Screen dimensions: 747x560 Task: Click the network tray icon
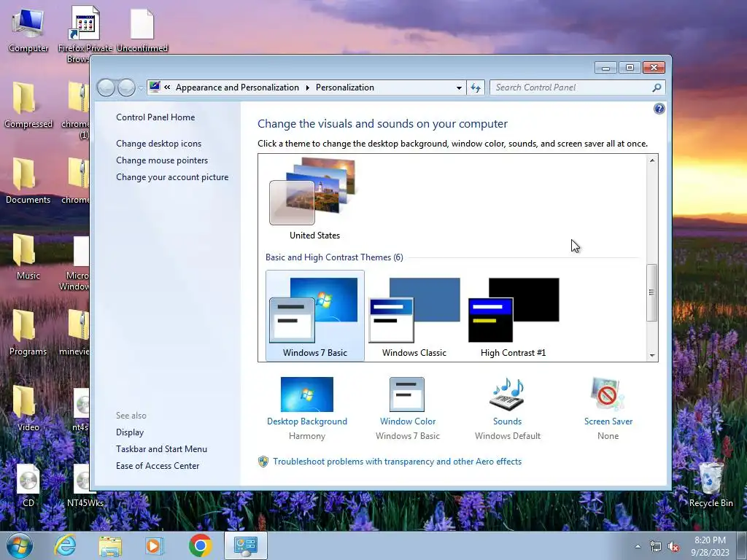click(656, 546)
